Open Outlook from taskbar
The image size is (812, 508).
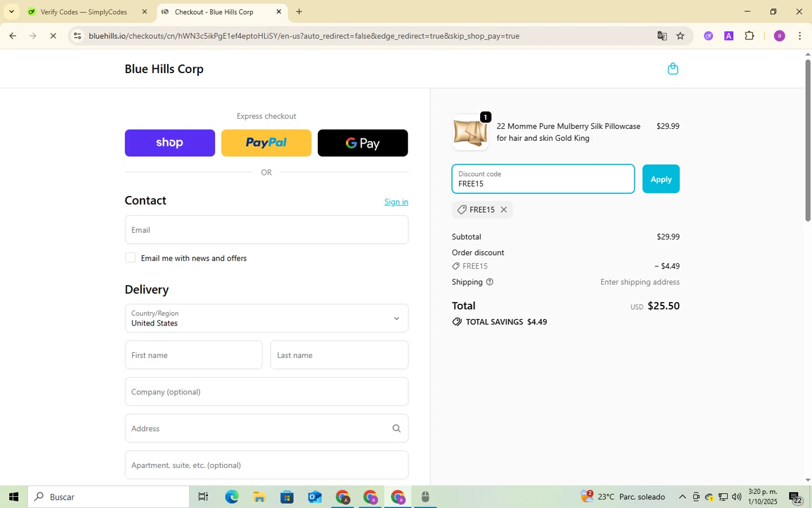pos(315,497)
